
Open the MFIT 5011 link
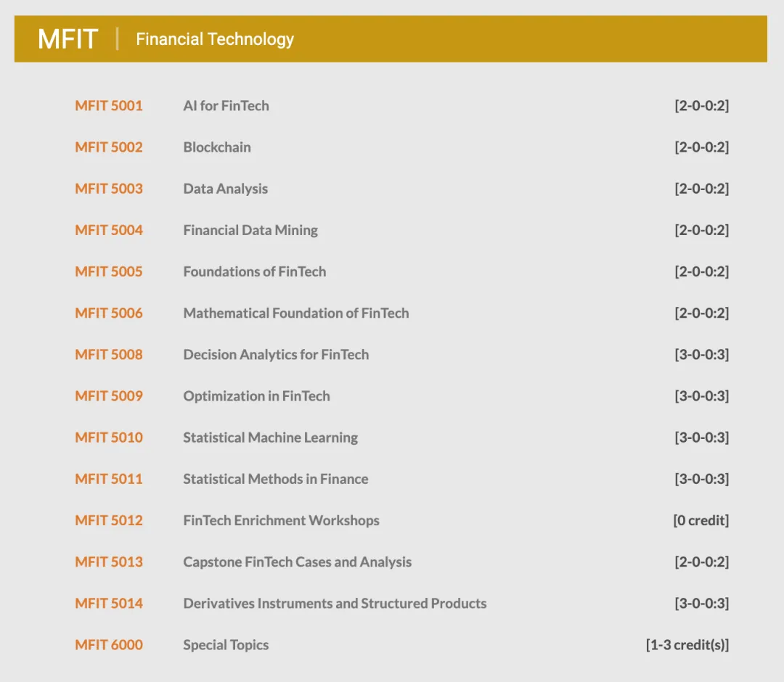pyautogui.click(x=108, y=479)
